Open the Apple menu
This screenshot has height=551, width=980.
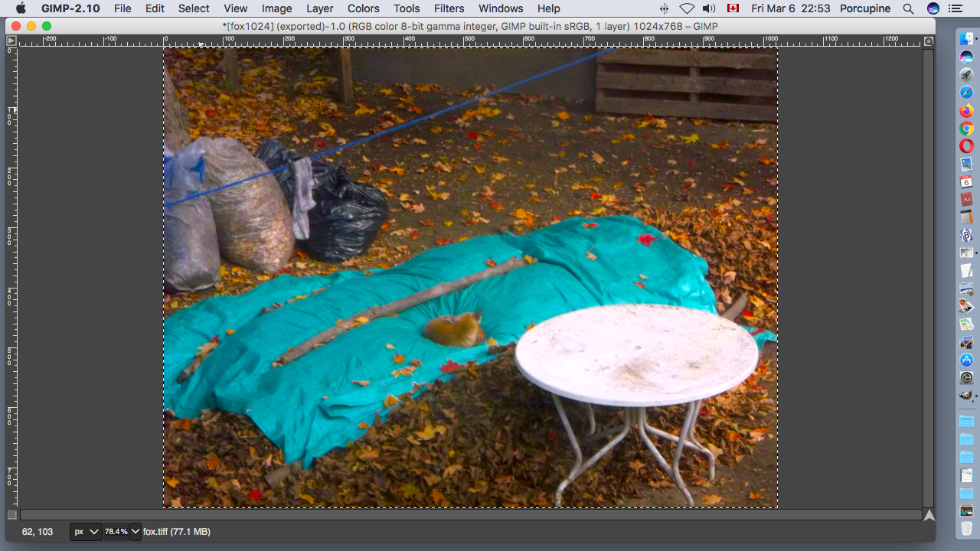(x=21, y=8)
